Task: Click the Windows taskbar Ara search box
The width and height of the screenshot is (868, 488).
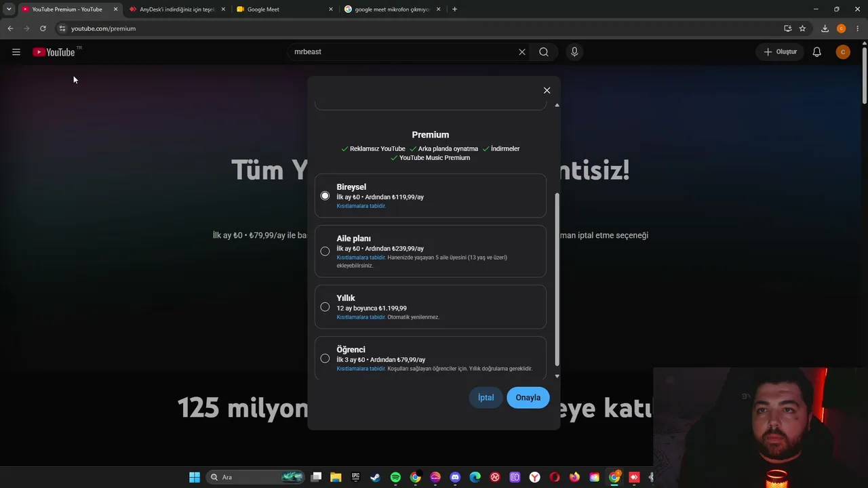Action: pyautogui.click(x=255, y=477)
